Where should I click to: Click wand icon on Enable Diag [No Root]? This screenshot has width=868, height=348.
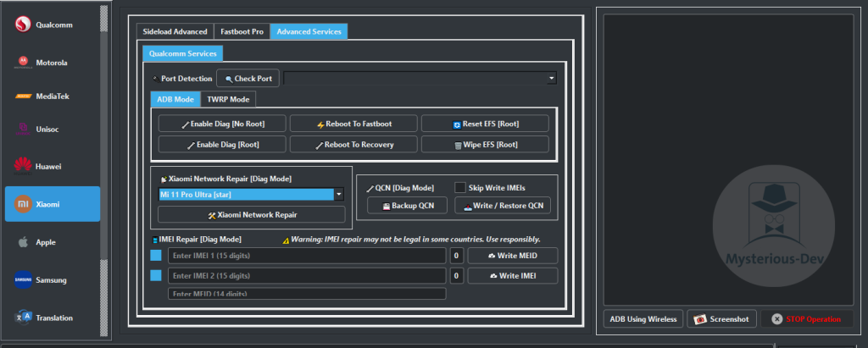coord(186,124)
